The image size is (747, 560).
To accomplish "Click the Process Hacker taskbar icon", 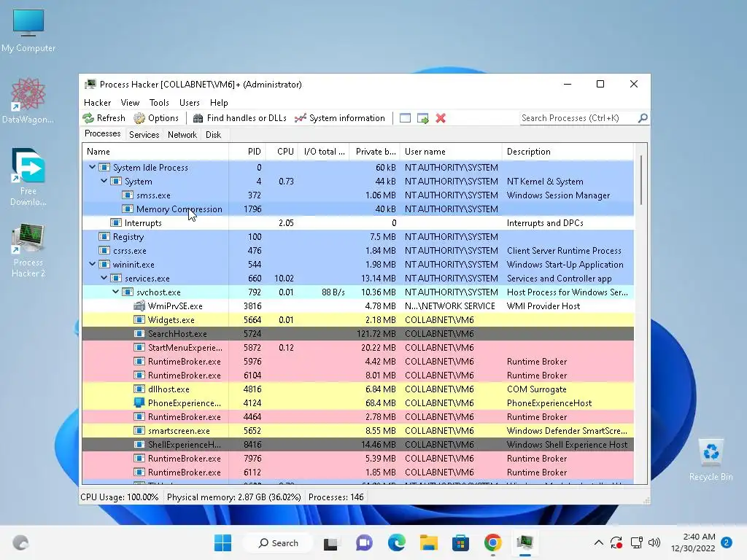I will tap(525, 542).
